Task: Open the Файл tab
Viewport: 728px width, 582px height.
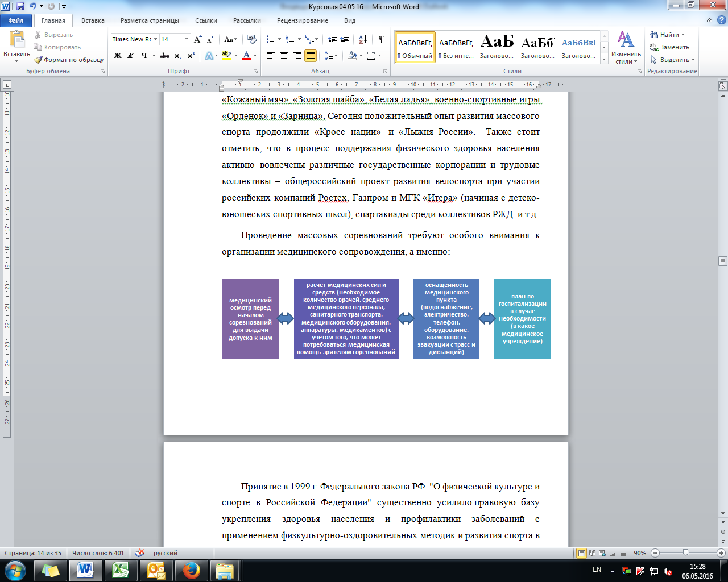Action: pyautogui.click(x=16, y=20)
